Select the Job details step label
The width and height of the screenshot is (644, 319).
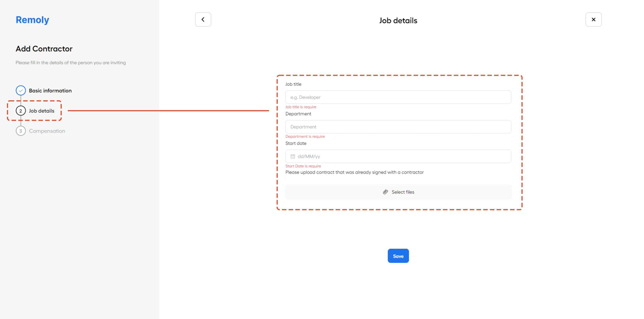click(42, 111)
